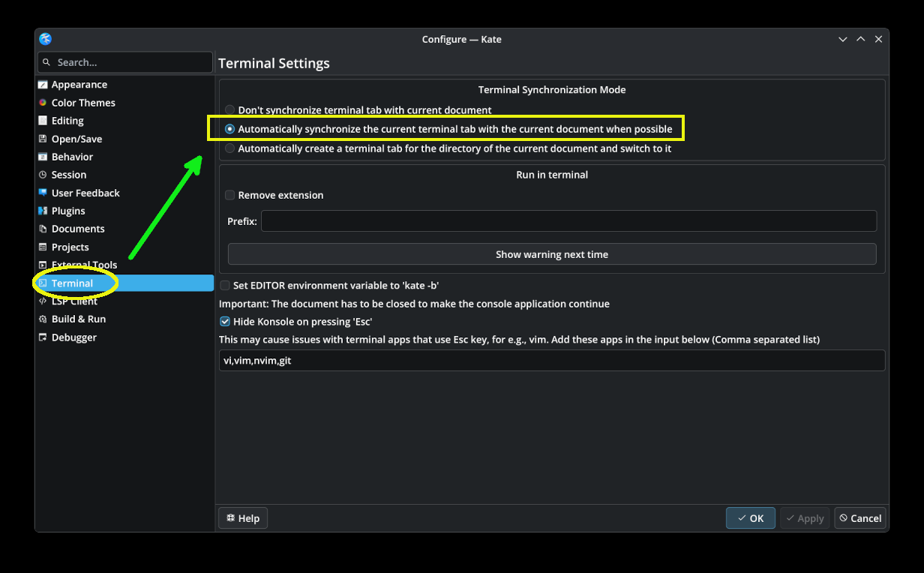Cancel the configuration dialog
The image size is (924, 573).
tap(860, 518)
